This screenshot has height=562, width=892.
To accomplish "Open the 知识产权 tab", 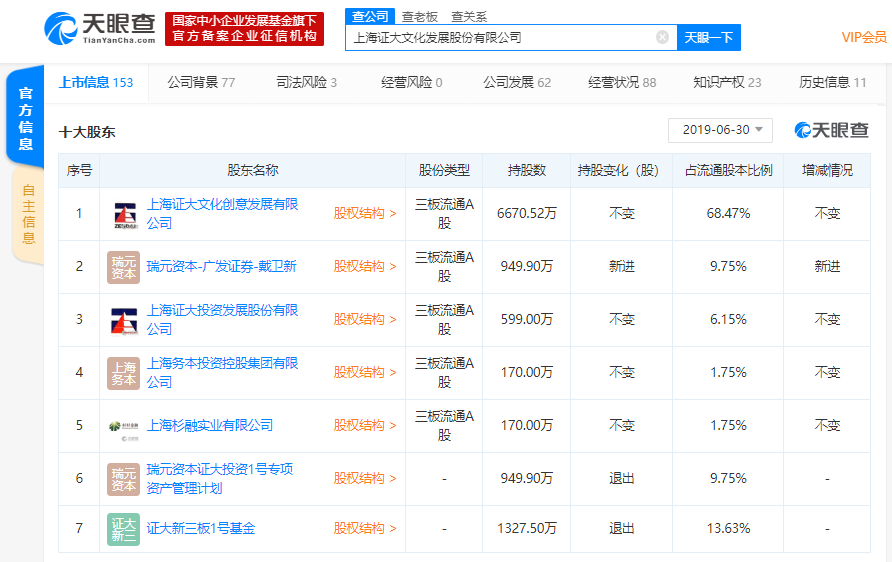I will point(726,82).
